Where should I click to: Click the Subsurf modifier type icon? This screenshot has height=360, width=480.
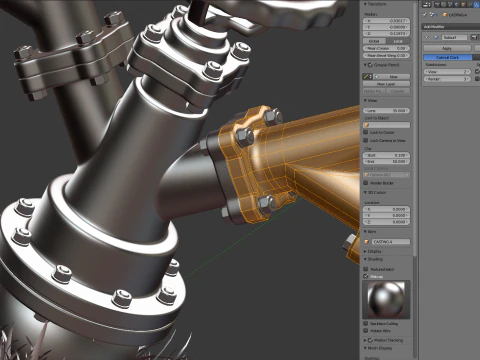(x=436, y=37)
